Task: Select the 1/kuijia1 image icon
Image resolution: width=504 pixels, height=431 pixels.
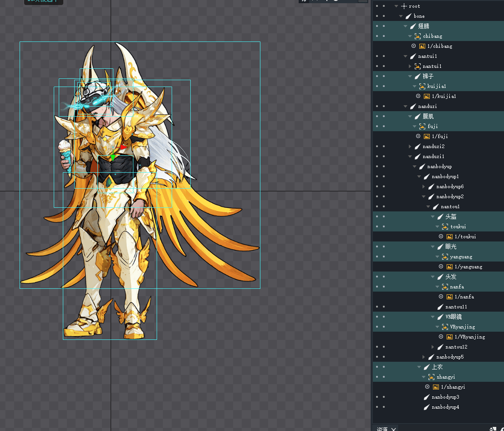Action: click(x=427, y=96)
